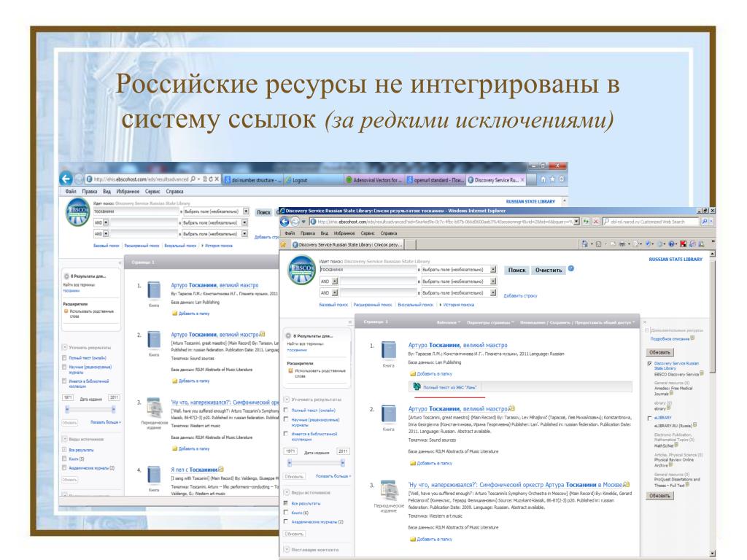Screen dimensions: 747x560
Task: Click the book icon of result 1 in the rear window
Action: [154, 290]
